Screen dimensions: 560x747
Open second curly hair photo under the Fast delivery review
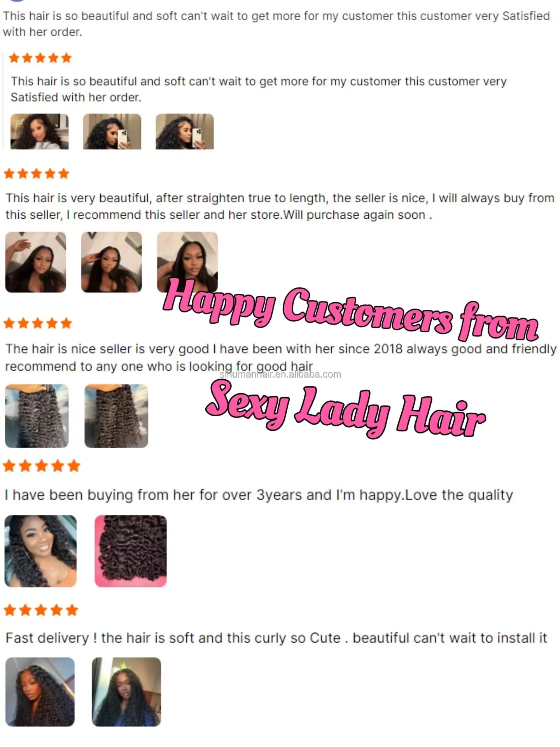[x=126, y=692]
